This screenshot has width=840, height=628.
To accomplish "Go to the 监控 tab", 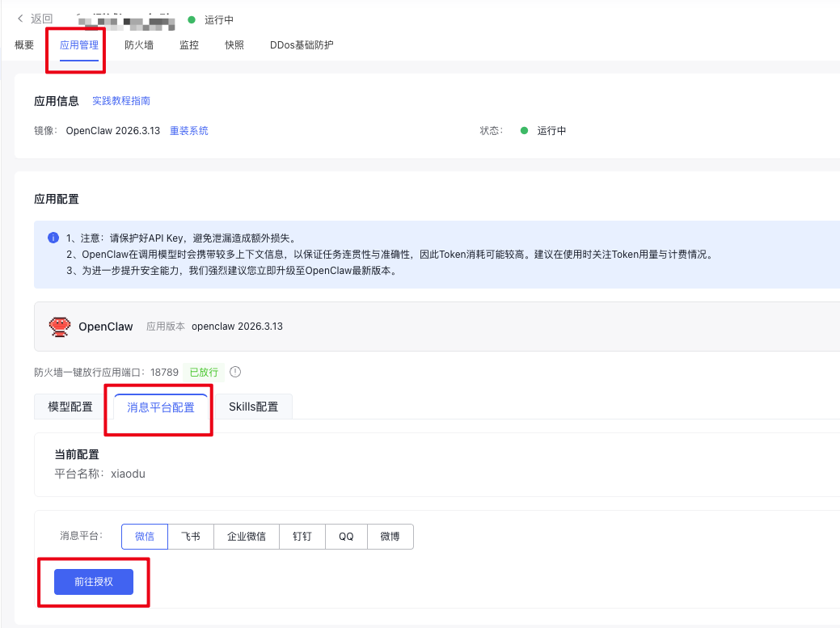I will pyautogui.click(x=189, y=45).
